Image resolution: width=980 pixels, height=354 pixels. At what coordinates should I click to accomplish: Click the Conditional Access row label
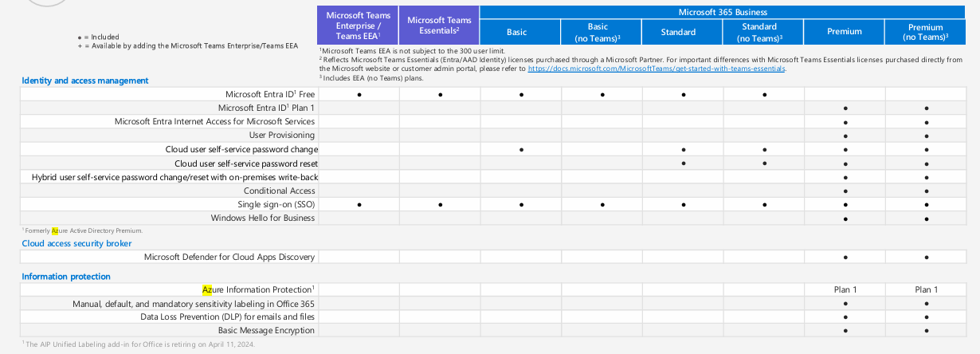click(280, 191)
